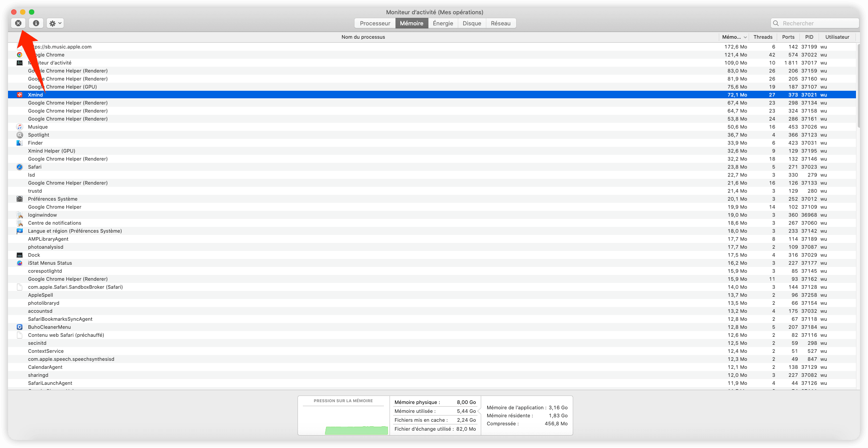868x448 pixels.
Task: Open the process info inspector icon
Action: (36, 23)
